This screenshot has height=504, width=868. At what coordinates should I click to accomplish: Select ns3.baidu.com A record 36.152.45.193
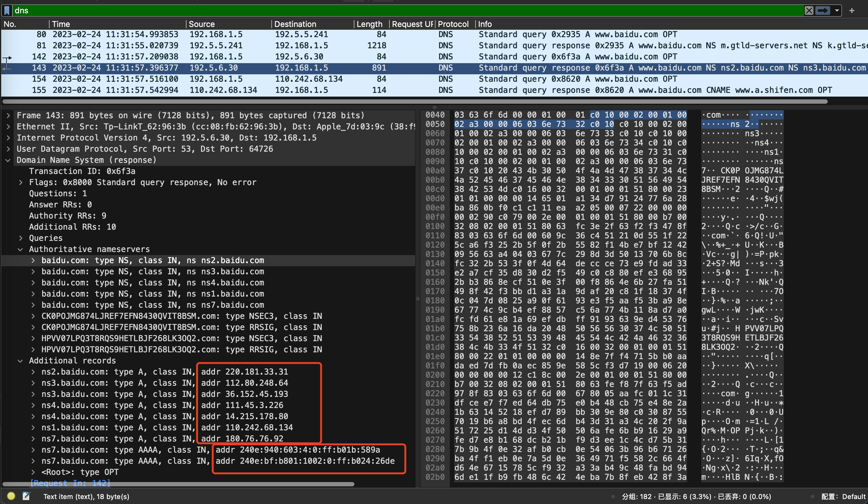(208, 394)
